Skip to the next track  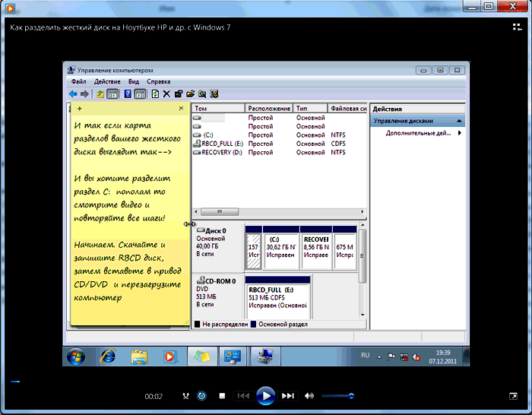point(288,396)
